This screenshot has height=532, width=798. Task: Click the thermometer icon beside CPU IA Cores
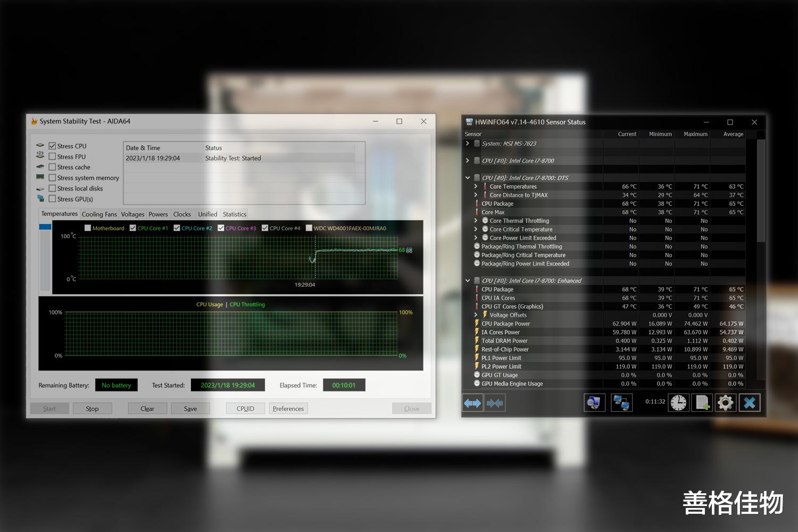point(477,297)
